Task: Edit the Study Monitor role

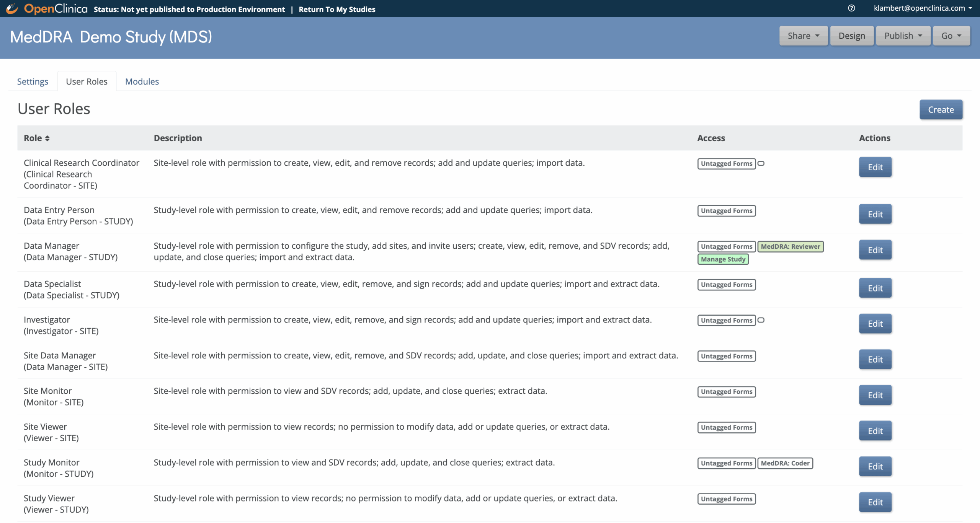Action: click(875, 466)
